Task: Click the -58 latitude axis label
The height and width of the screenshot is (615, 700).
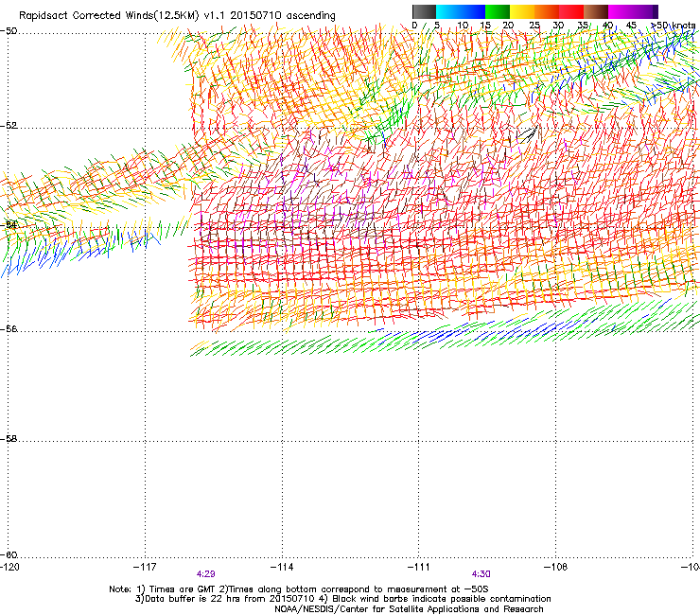Action: pyautogui.click(x=9, y=439)
